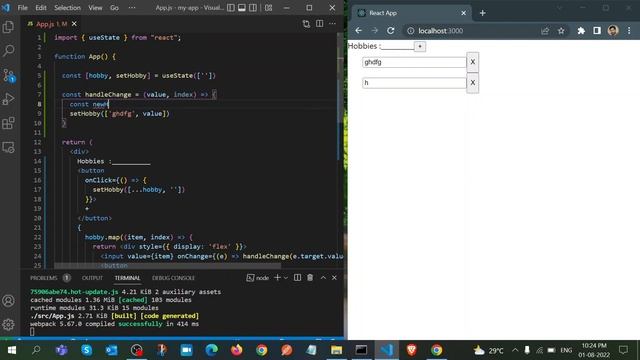This screenshot has width=640, height=360.
Task: Reload the localhost page
Action: 391,31
